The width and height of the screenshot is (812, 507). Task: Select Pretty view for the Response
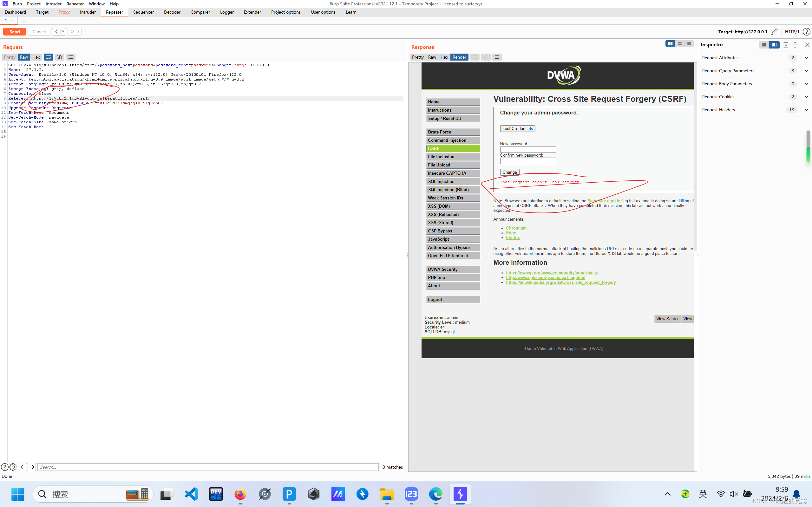click(417, 57)
